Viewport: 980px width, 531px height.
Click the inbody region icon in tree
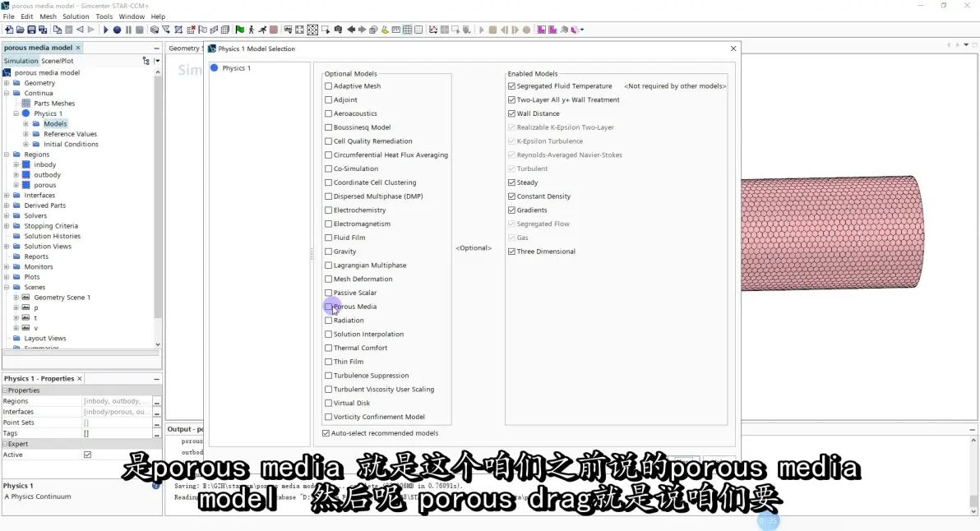[x=26, y=164]
